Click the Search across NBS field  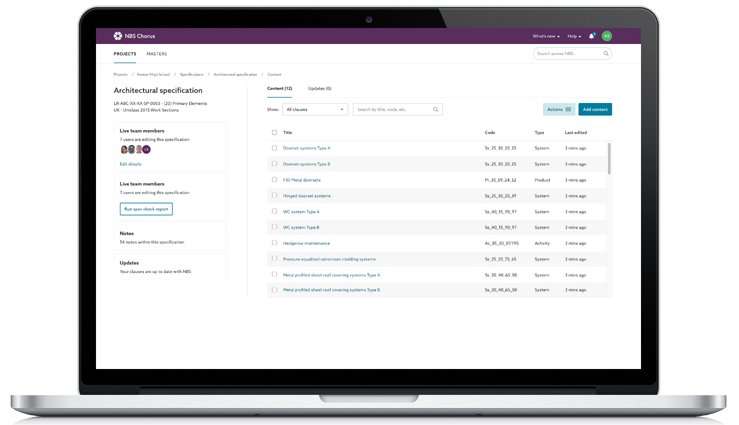click(x=572, y=54)
